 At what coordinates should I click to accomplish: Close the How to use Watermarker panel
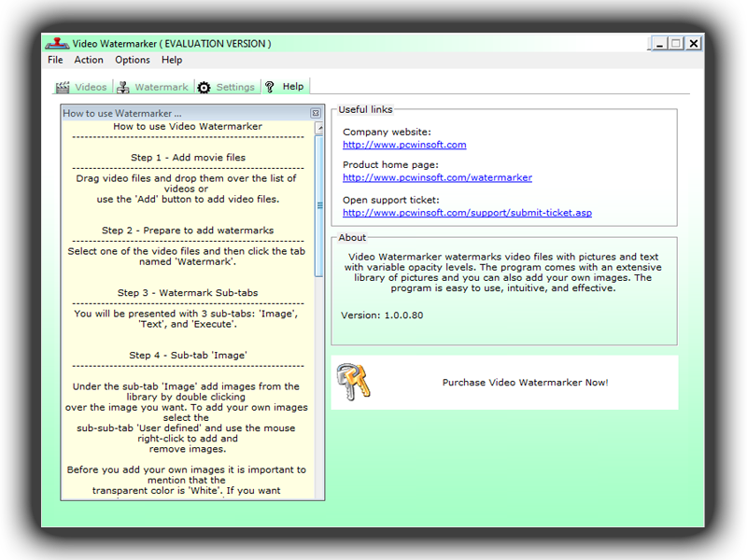pos(316,113)
